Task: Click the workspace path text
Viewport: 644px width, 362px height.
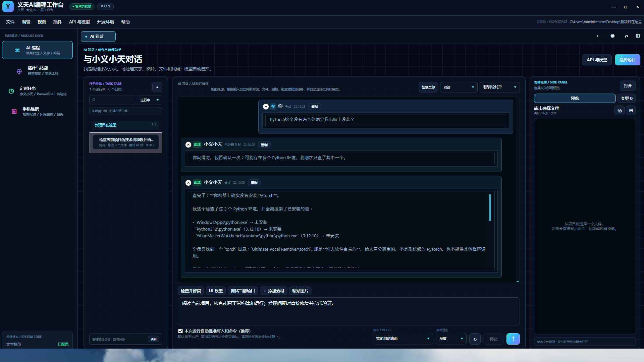Action: [605, 22]
